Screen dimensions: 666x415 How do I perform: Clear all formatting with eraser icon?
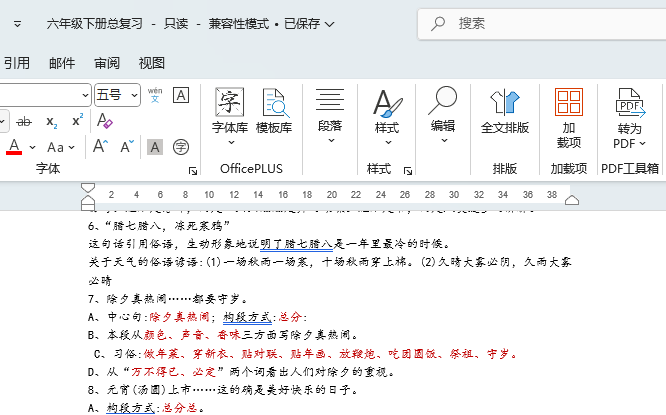point(104,121)
